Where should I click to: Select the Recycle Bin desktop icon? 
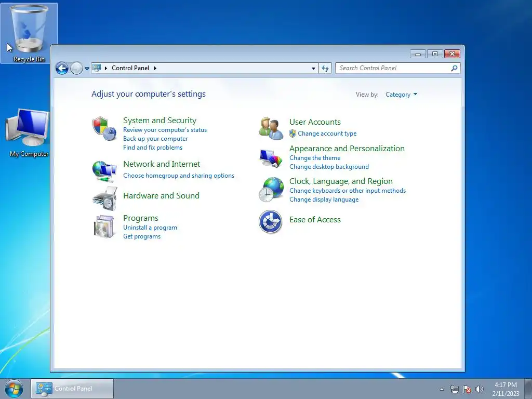29,33
